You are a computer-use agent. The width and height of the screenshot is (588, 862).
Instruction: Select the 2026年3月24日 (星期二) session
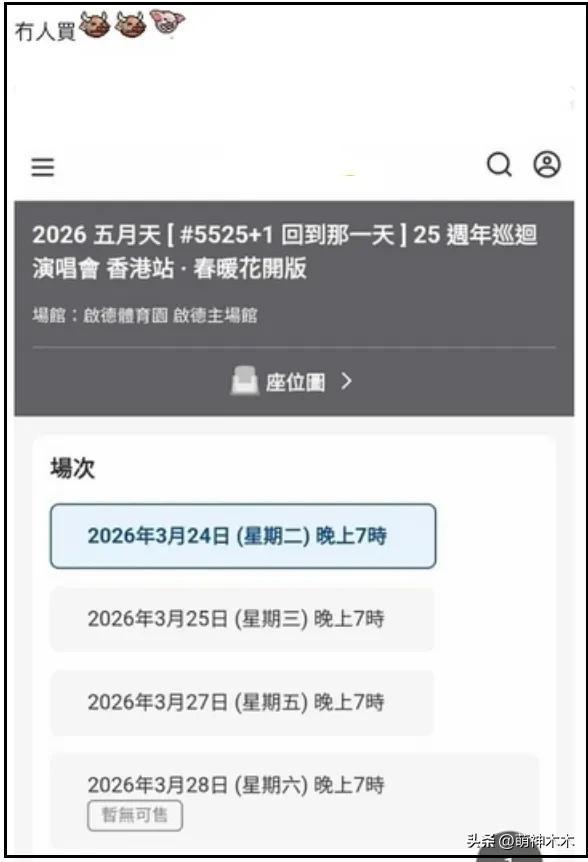click(x=243, y=536)
